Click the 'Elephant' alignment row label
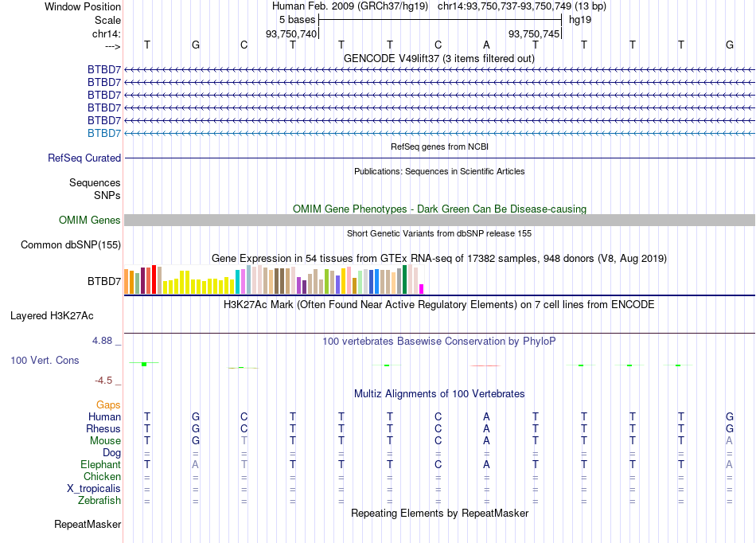 point(100,464)
